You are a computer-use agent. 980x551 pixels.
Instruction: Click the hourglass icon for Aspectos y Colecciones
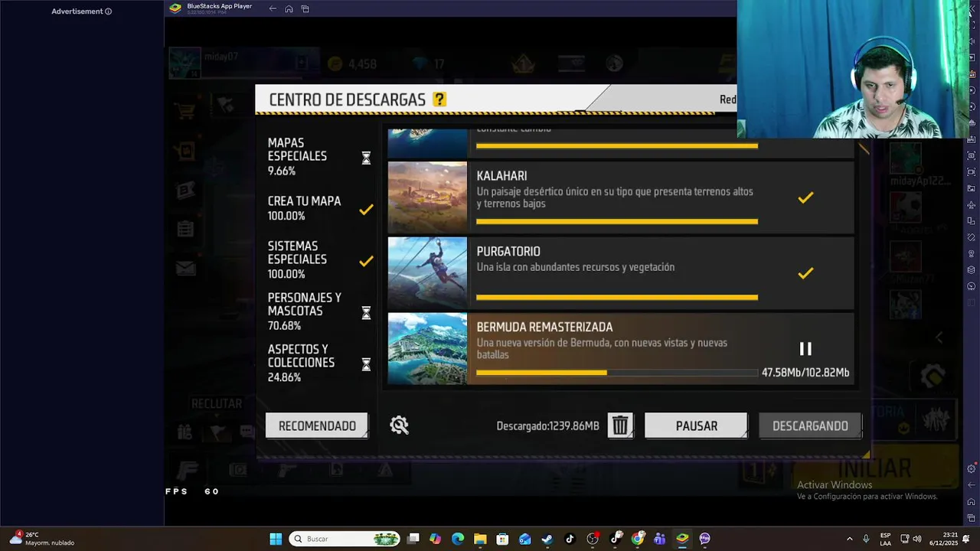click(366, 364)
